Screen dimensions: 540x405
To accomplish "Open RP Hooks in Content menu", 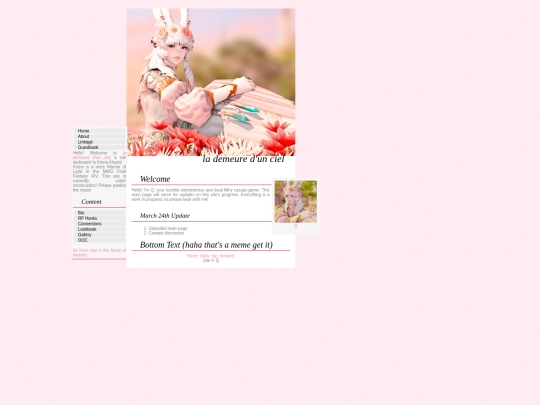I will pos(100,218).
